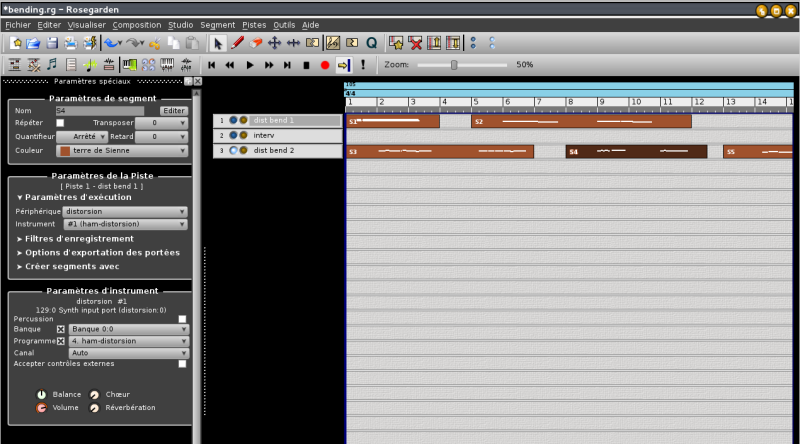Viewport: 800px width, 444px height.
Task: Click the add track star icon
Action: coord(396,43)
